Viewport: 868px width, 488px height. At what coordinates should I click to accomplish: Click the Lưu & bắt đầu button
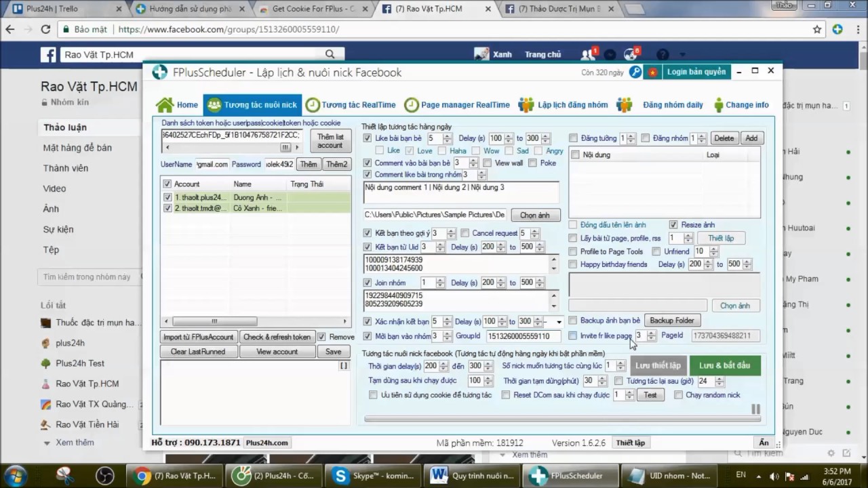tap(725, 365)
